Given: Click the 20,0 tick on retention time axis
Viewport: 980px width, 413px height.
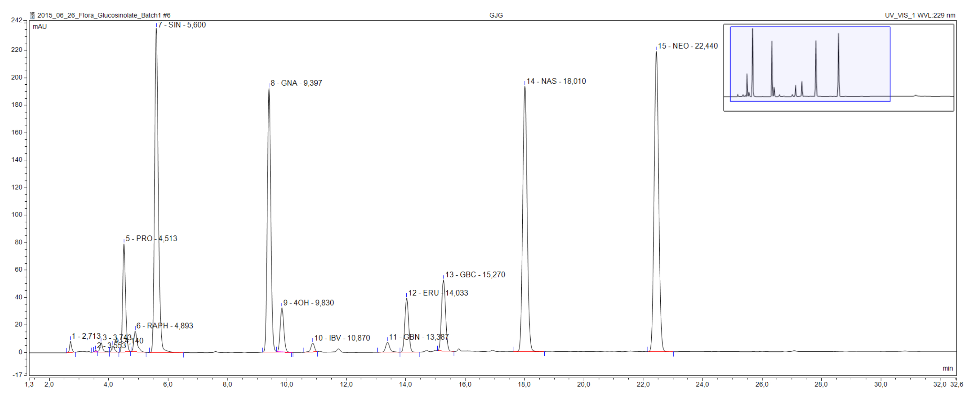Looking at the screenshot, I should click(583, 384).
